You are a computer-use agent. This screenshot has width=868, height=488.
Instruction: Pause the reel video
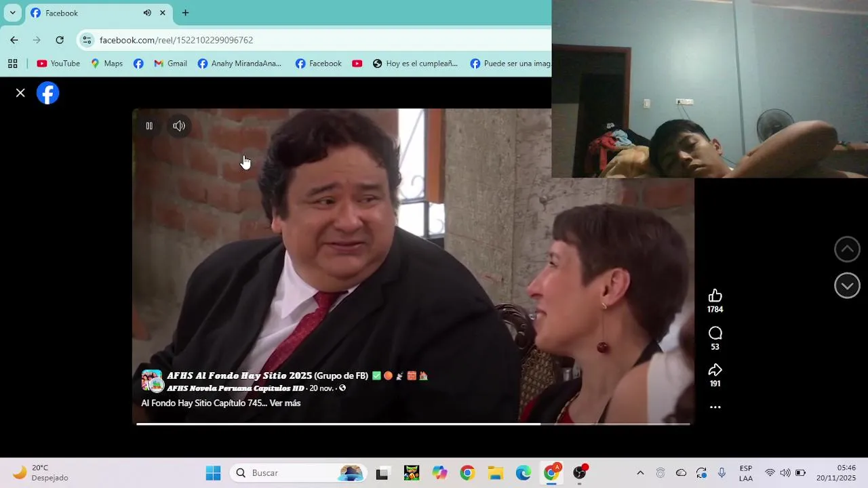point(149,126)
